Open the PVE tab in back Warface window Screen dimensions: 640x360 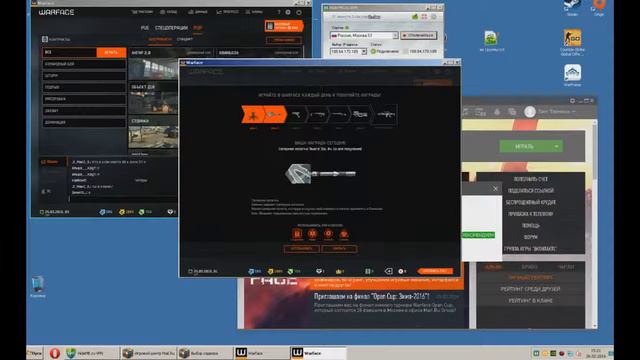144,28
